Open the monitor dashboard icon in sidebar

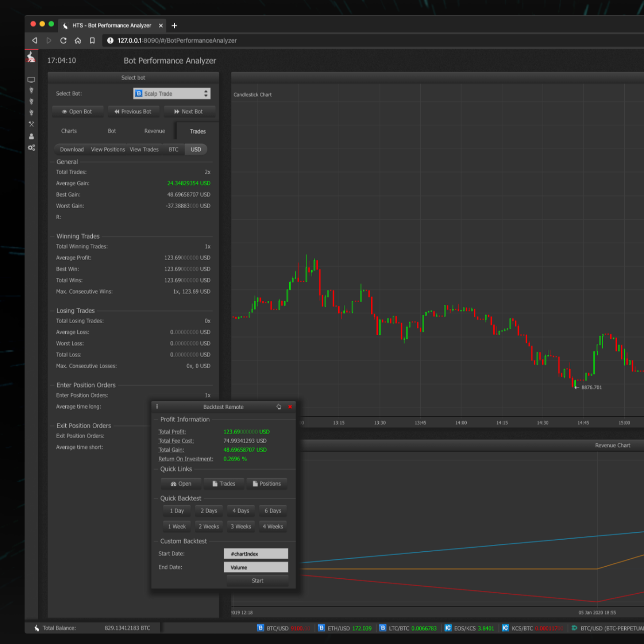[x=31, y=80]
